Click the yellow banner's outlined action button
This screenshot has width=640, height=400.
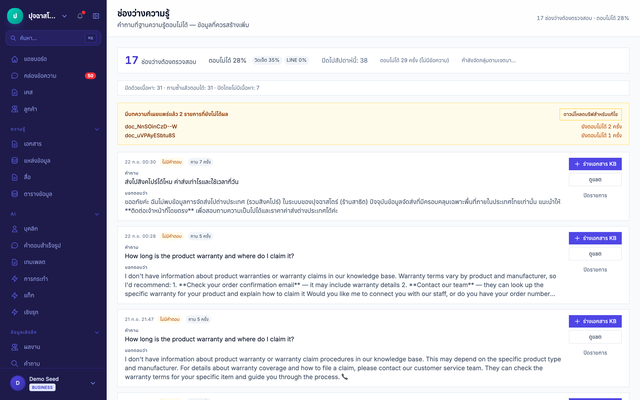590,114
